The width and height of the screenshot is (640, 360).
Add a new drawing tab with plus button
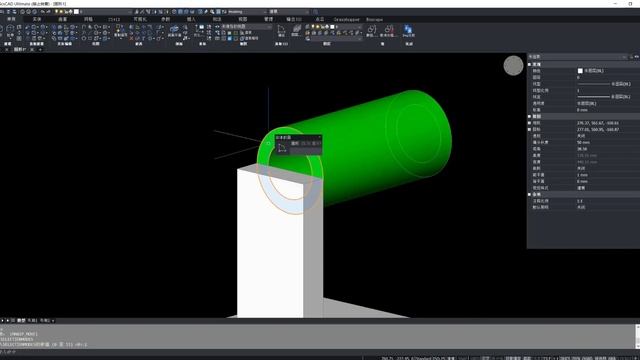pyautogui.click(x=40, y=49)
